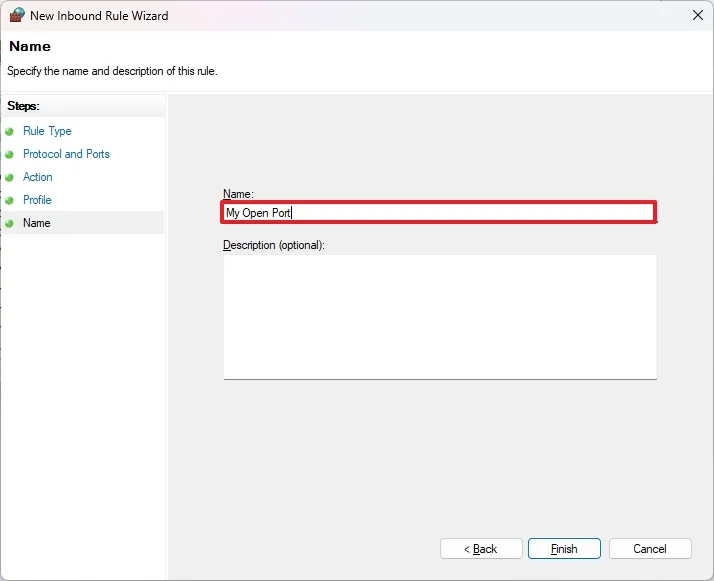Click the "Description (optional):" label
714x581 pixels.
point(274,244)
